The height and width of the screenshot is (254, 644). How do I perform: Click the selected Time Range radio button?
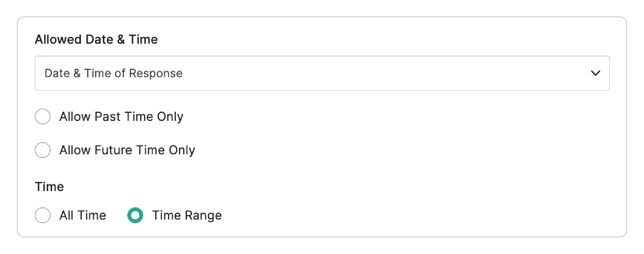[x=135, y=215]
